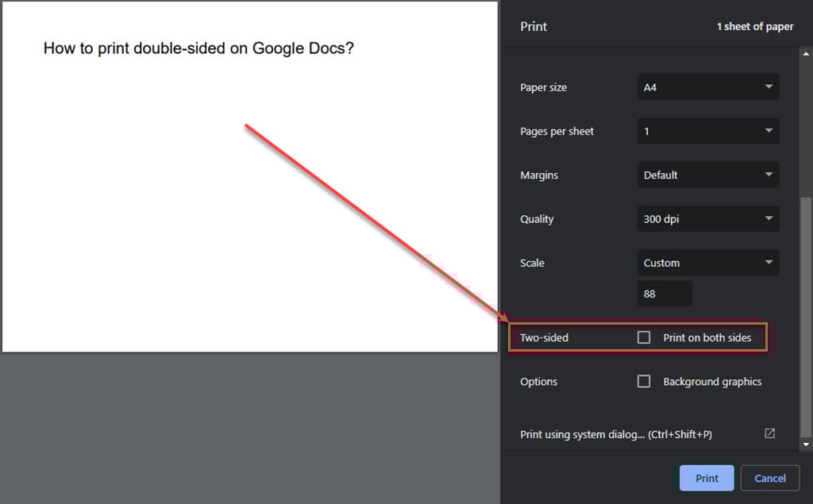Click the Paper size dropdown arrow
813x504 pixels.
point(767,87)
